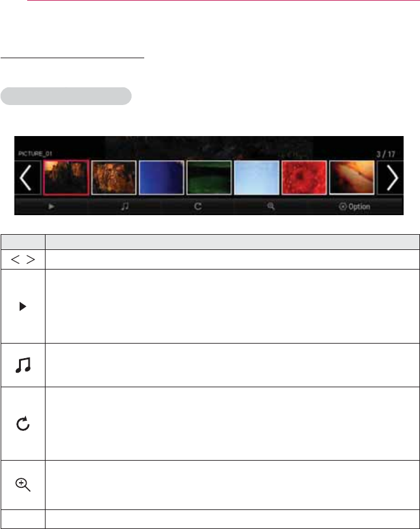The image size is (420, 529).
Task: Open the red flower thumbnail
Action: point(304,178)
